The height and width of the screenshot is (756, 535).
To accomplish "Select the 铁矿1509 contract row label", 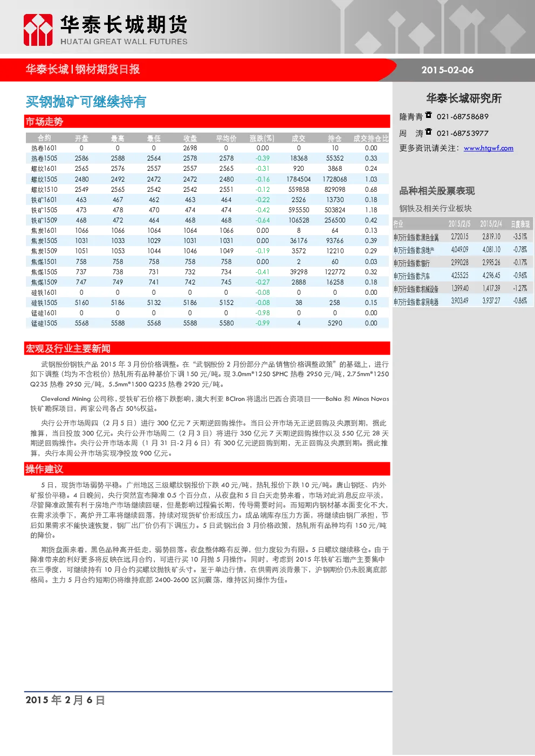I will 44,220.
